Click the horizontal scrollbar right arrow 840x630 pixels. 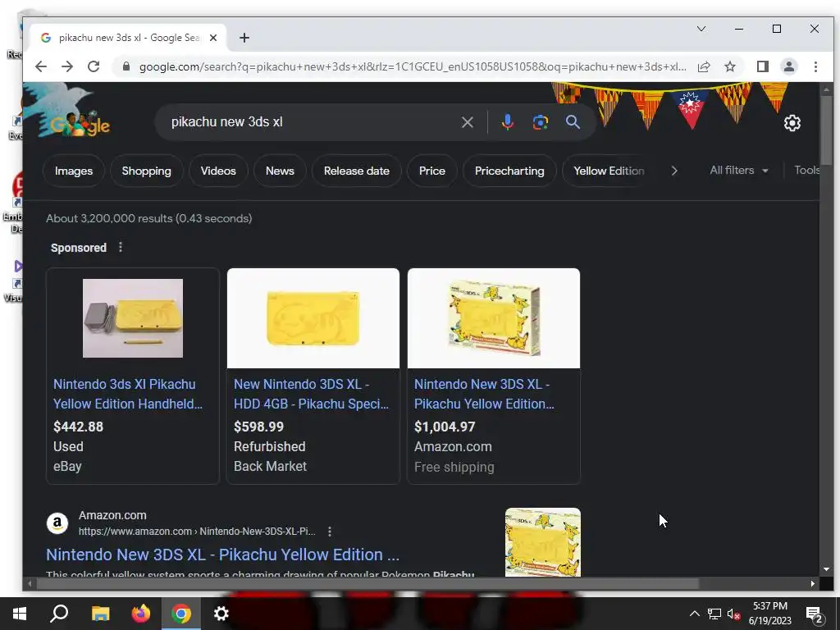click(x=813, y=583)
